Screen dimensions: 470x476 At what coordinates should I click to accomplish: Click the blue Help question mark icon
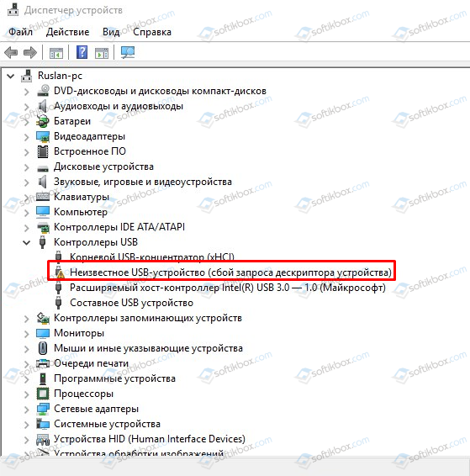[x=82, y=52]
